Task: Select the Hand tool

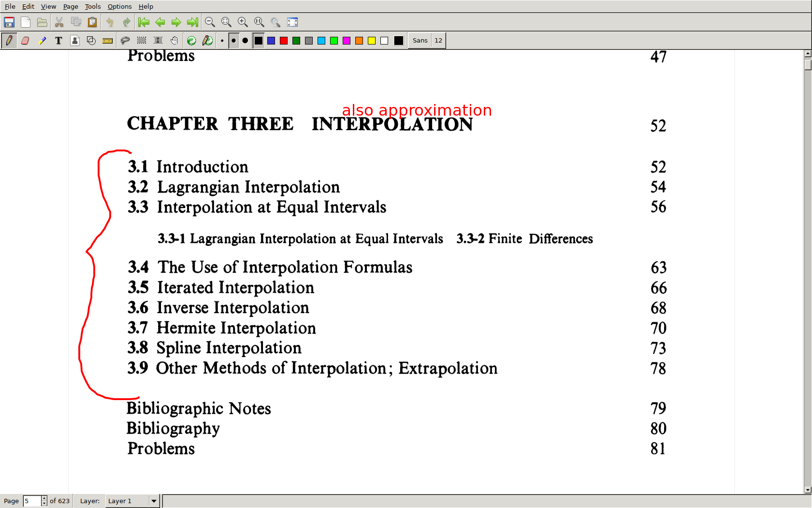Action: [x=174, y=41]
